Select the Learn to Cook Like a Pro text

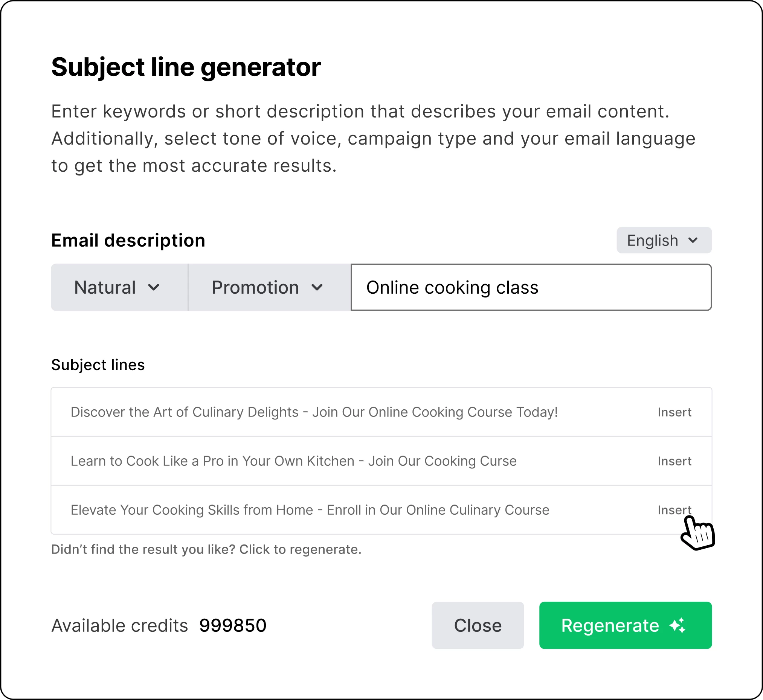pos(294,461)
